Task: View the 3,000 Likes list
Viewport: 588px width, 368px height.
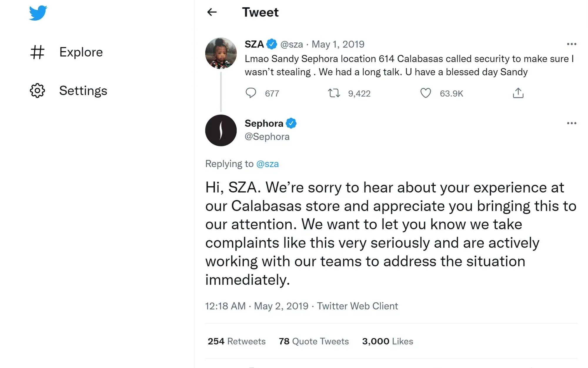Action: click(x=387, y=341)
